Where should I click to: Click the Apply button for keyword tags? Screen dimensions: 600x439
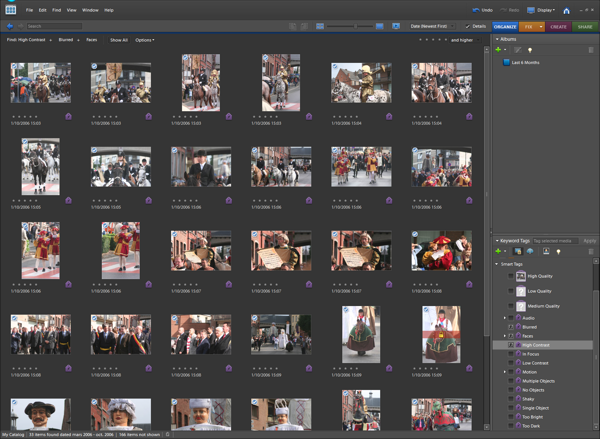click(x=589, y=241)
